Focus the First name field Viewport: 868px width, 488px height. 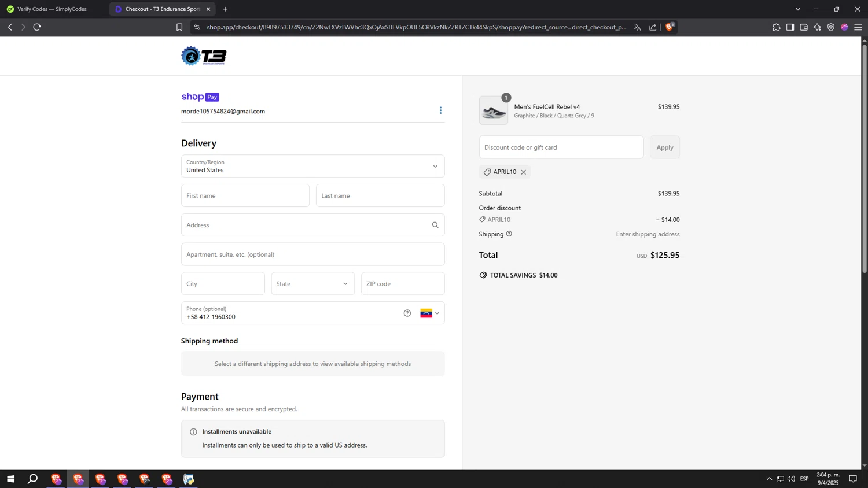[245, 196]
